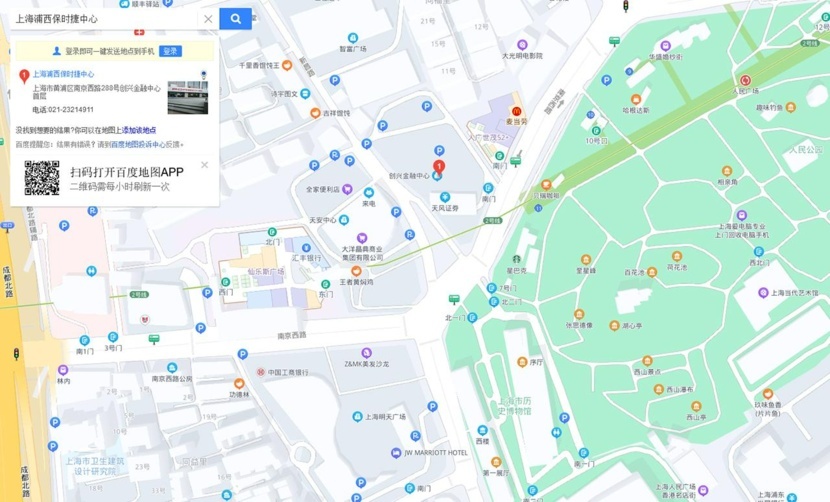Click the 大光明电影院 cinema icon
This screenshot has height=502, width=830.
(522, 44)
